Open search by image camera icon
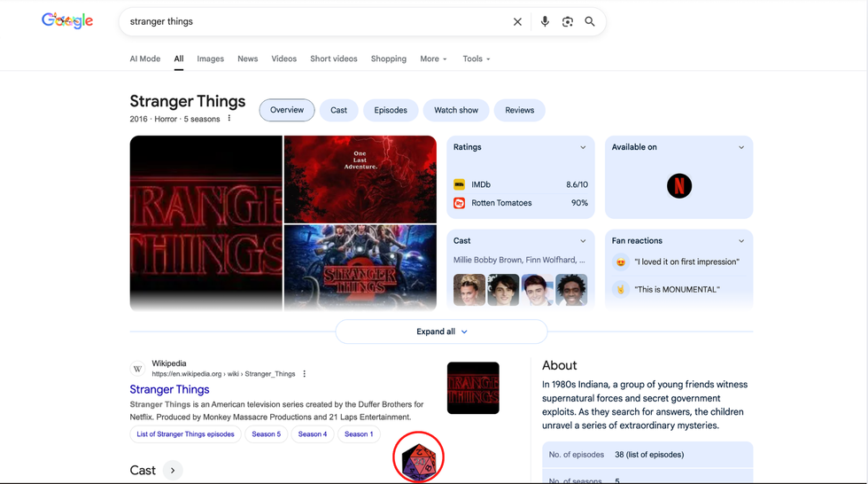868x484 pixels. click(x=568, y=22)
